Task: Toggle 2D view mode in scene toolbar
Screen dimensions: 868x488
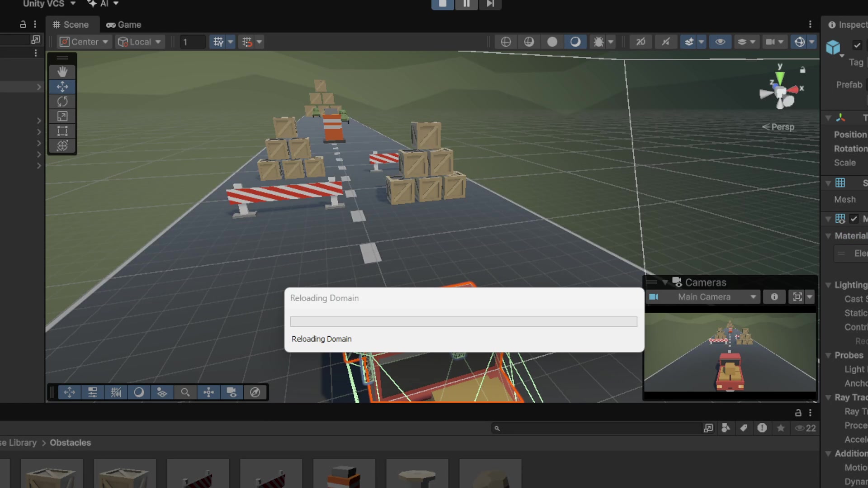Action: point(641,42)
